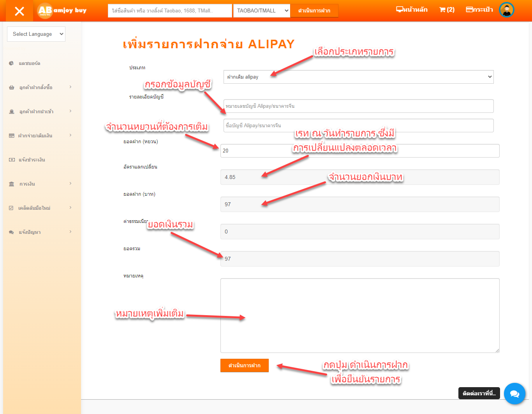Image resolution: width=532 pixels, height=414 pixels.
Task: Click the อัตราแลกเปลี่ยน field showing 4.85
Action: point(360,177)
